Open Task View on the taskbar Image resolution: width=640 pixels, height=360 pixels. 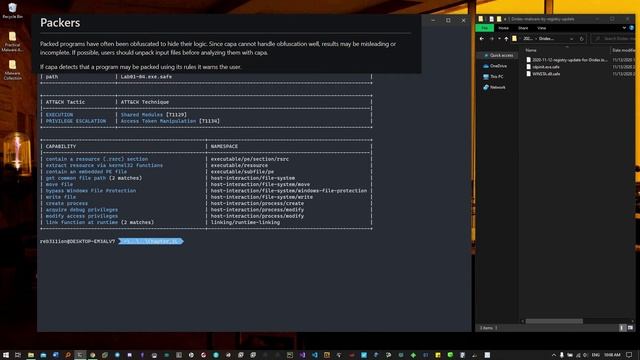(x=18, y=355)
